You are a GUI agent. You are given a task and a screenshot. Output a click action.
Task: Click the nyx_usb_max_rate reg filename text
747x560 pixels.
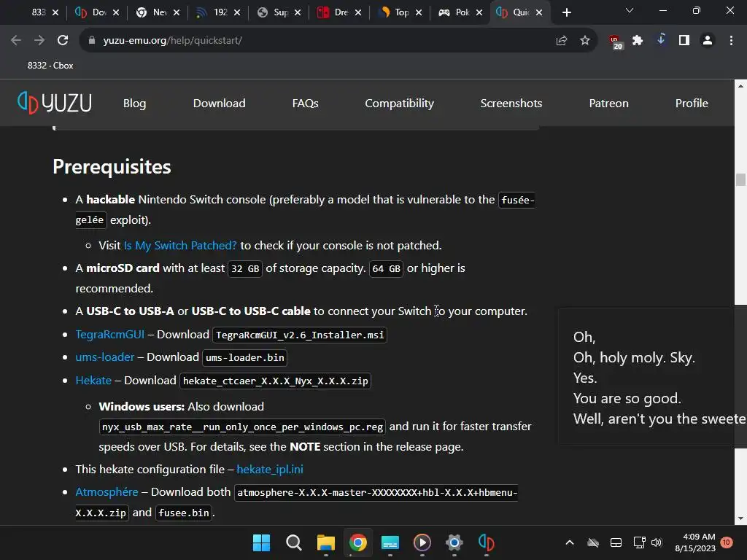pos(242,427)
